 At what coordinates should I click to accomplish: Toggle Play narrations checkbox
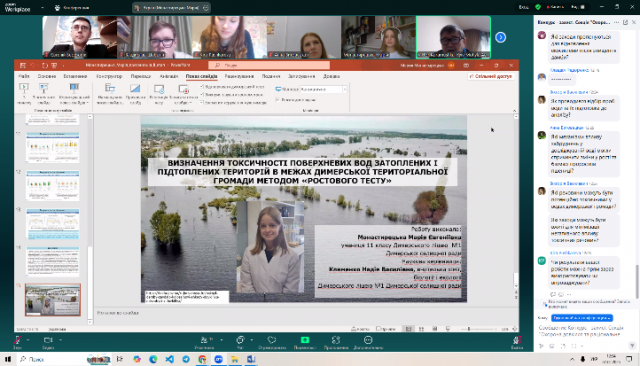pyautogui.click(x=202, y=87)
